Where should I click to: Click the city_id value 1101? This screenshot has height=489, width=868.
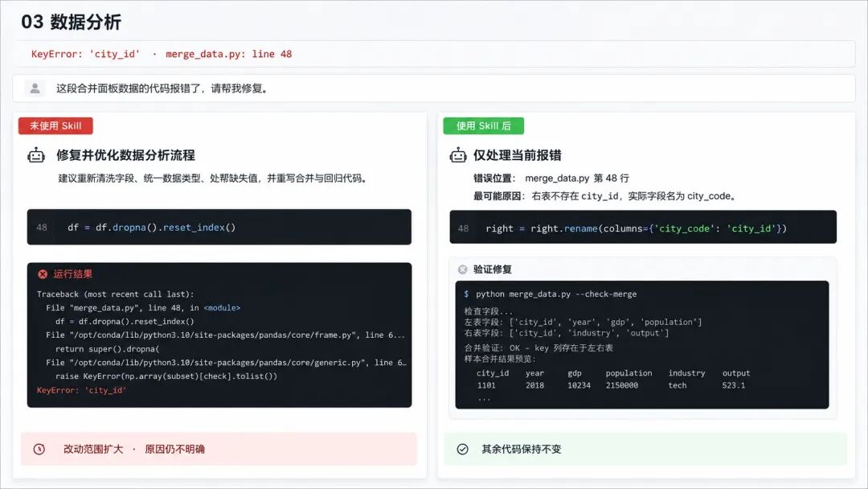[486, 385]
